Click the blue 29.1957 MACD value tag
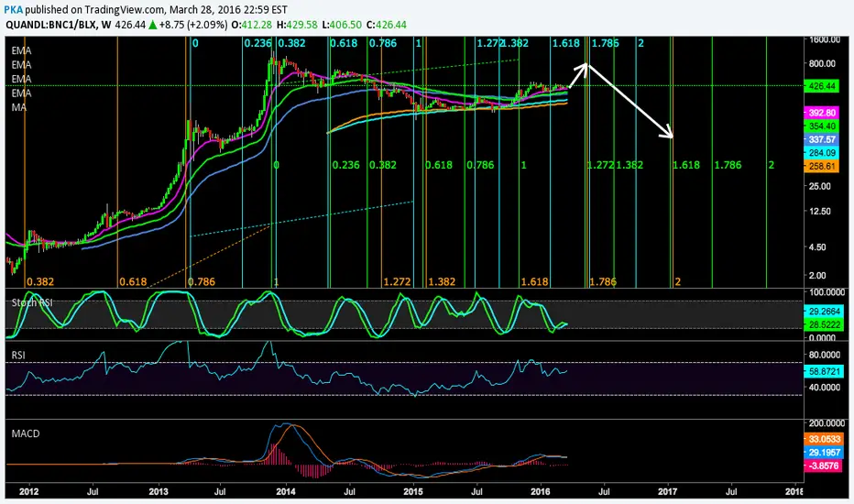 coord(824,453)
